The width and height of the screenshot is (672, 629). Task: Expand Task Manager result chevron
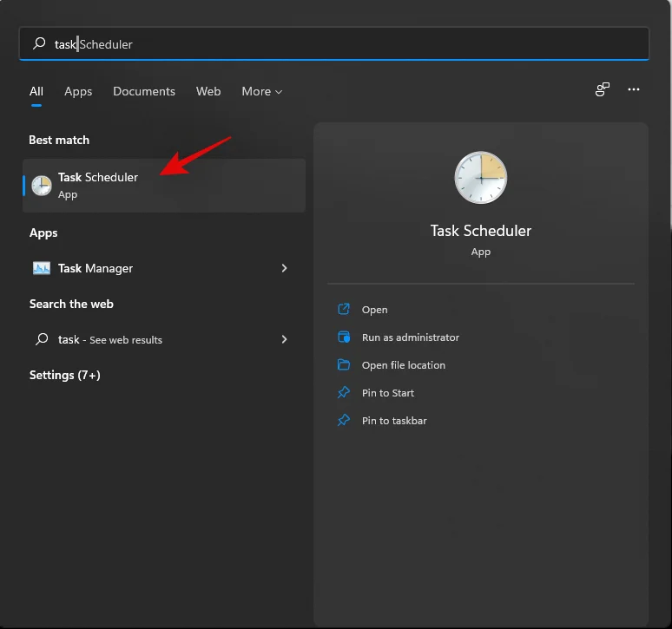tap(284, 268)
